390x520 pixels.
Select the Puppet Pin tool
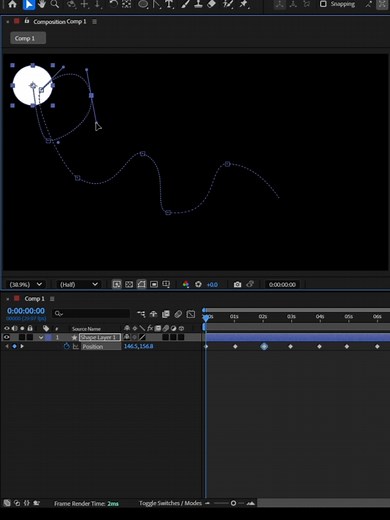(x=244, y=4)
